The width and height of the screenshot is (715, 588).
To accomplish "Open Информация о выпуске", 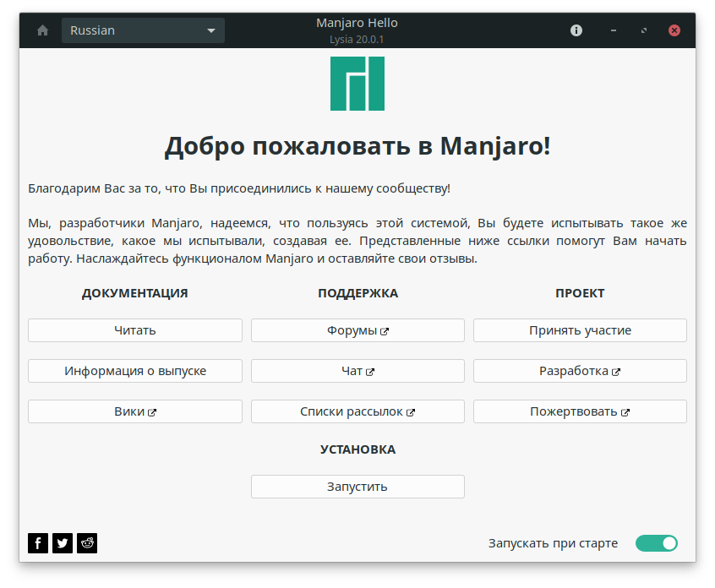I will point(135,371).
